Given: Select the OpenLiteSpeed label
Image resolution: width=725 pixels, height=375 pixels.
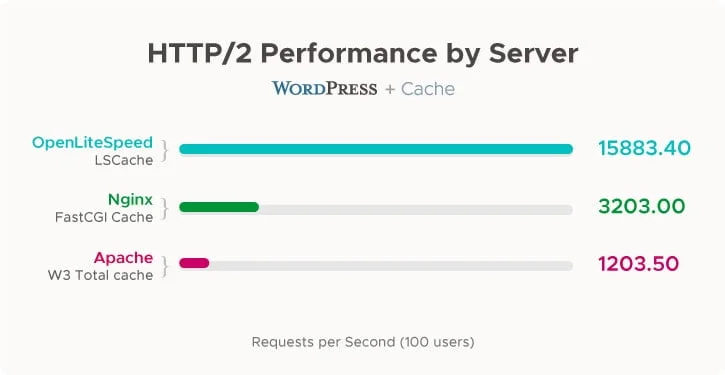Looking at the screenshot, I should point(92,142).
